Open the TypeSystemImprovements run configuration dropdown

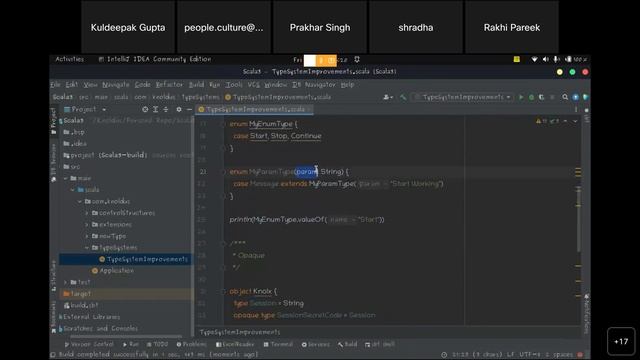[463, 97]
